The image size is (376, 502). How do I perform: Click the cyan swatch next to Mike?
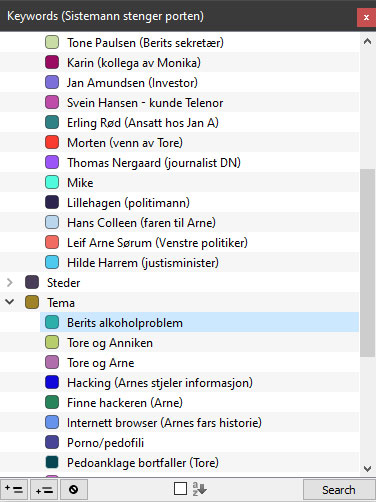pos(52,182)
